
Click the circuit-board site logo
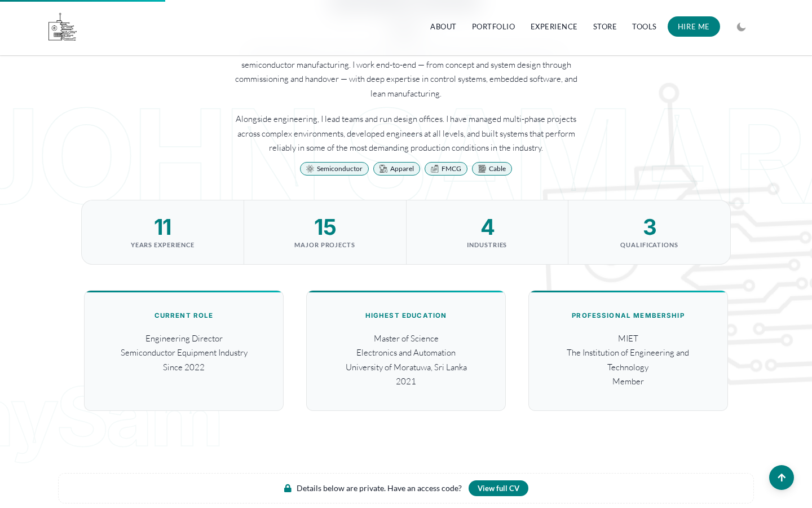(62, 27)
